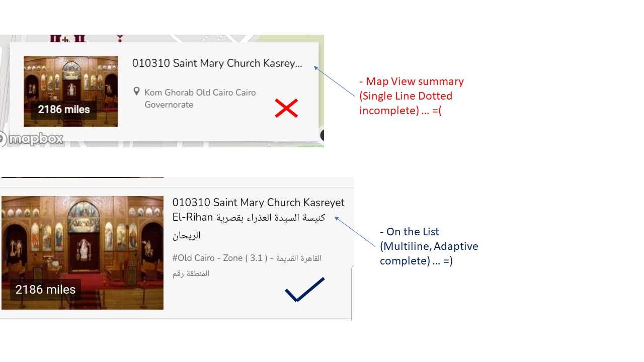Click the blue checkmark on the list item
The height and width of the screenshot is (362, 644).
[x=305, y=290]
